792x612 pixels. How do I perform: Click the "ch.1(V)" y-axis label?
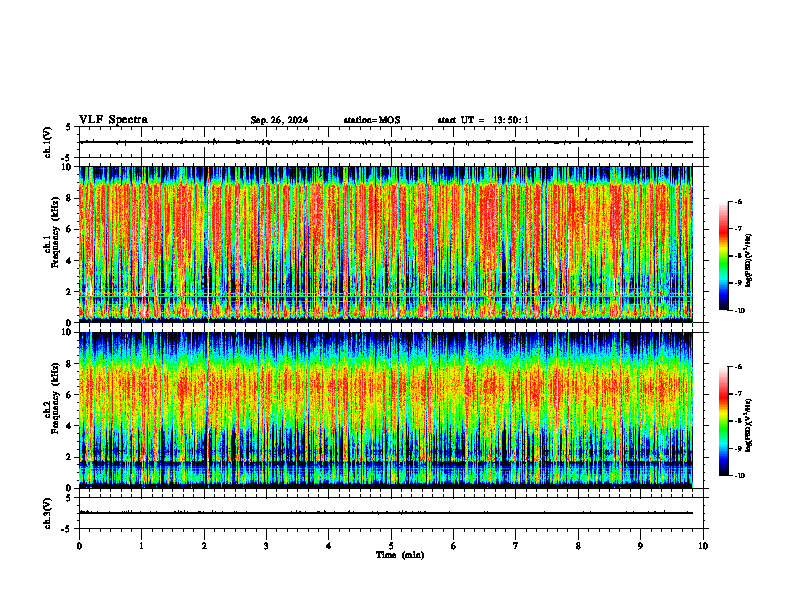click(47, 142)
